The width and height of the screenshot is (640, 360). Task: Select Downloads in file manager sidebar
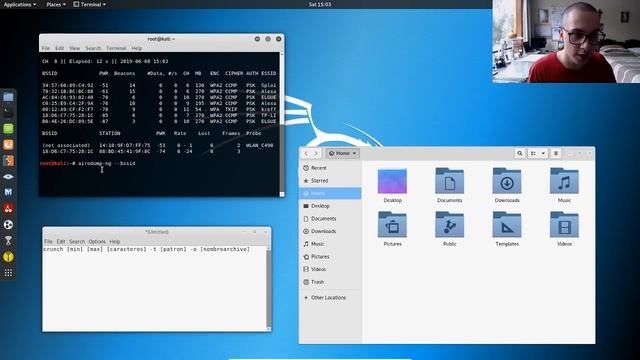tap(330, 231)
